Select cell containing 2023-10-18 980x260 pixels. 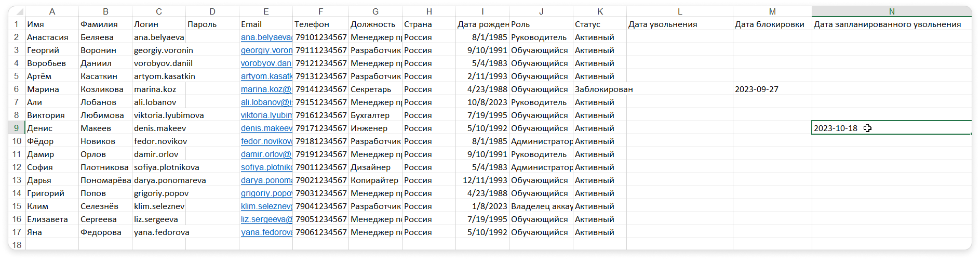point(891,128)
